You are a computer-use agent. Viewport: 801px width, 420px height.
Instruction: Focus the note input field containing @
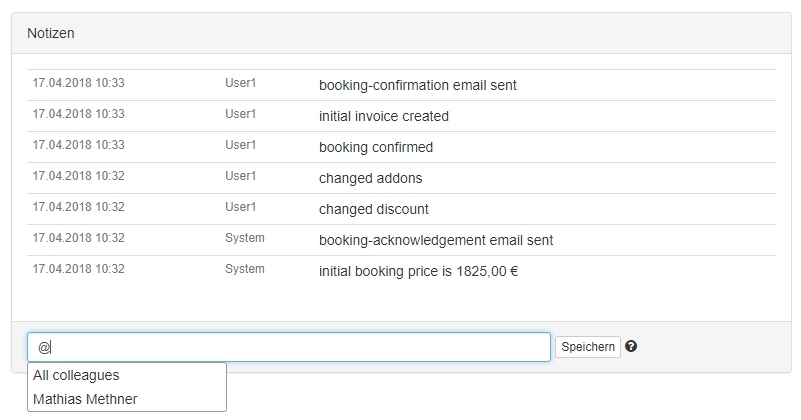[x=289, y=347]
